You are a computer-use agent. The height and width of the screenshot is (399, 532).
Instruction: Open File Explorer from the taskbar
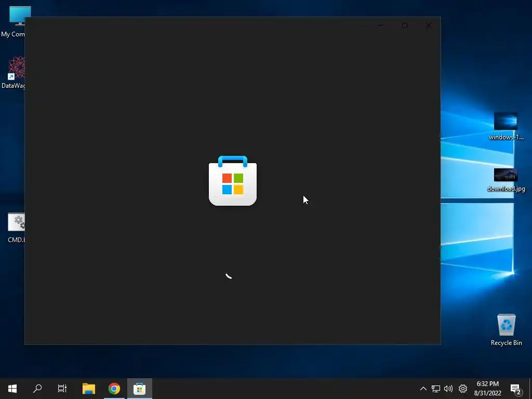click(89, 389)
